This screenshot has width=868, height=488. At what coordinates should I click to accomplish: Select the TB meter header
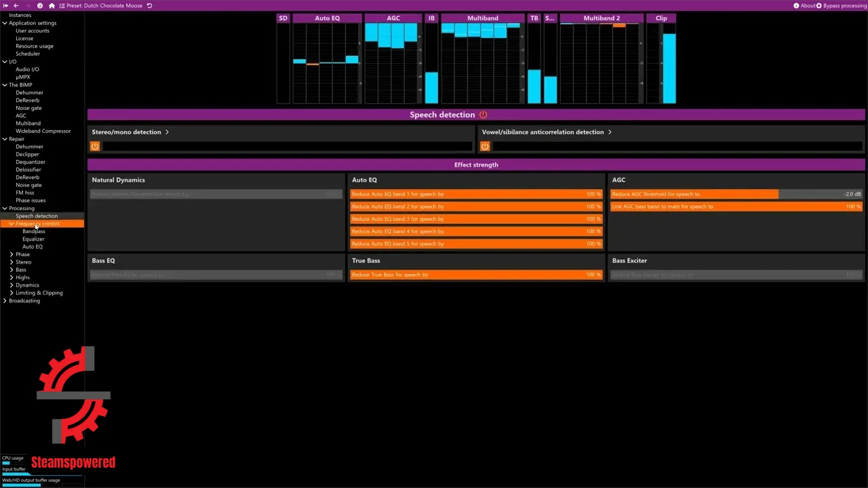[x=534, y=18]
